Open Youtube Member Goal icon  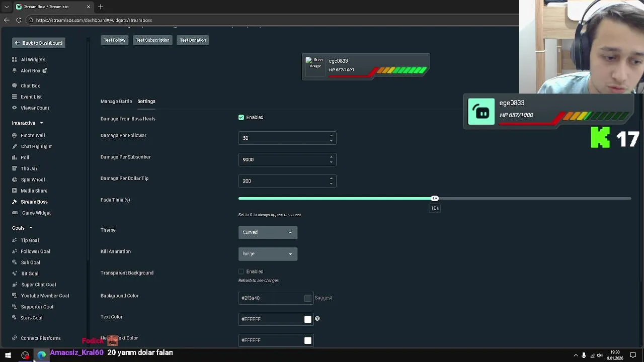pyautogui.click(x=15, y=296)
